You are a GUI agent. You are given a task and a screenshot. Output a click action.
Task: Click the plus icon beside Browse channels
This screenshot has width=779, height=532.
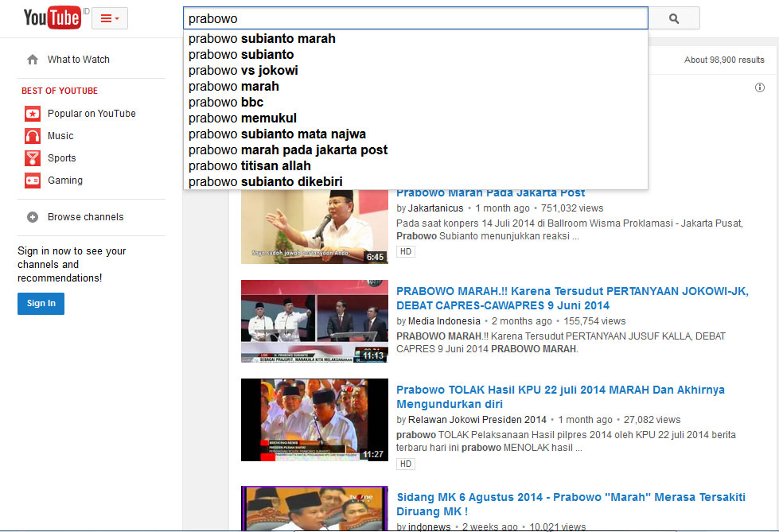[33, 217]
